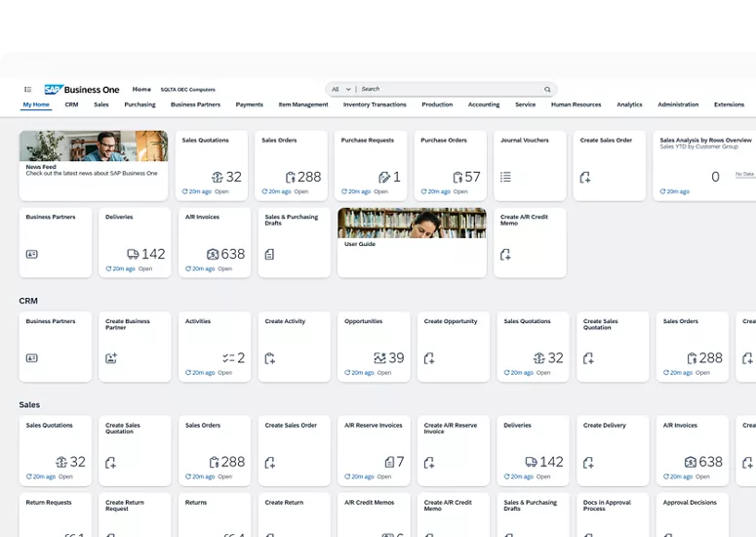Select the Human Resources tab
The width and height of the screenshot is (756, 537).
(x=576, y=104)
